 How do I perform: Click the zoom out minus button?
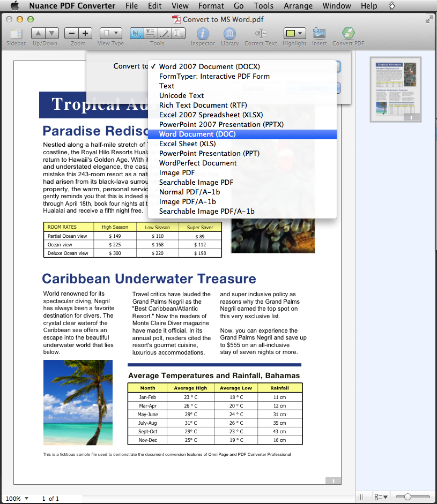point(73,33)
